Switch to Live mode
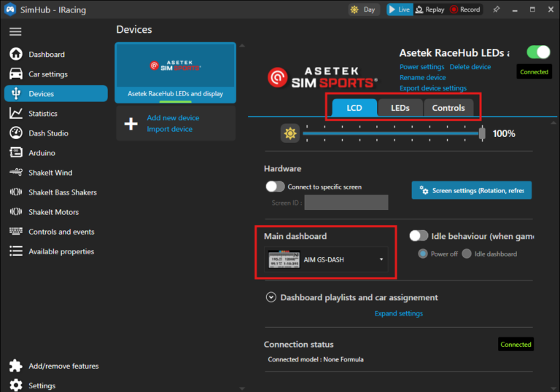The image size is (560, 392). [400, 9]
